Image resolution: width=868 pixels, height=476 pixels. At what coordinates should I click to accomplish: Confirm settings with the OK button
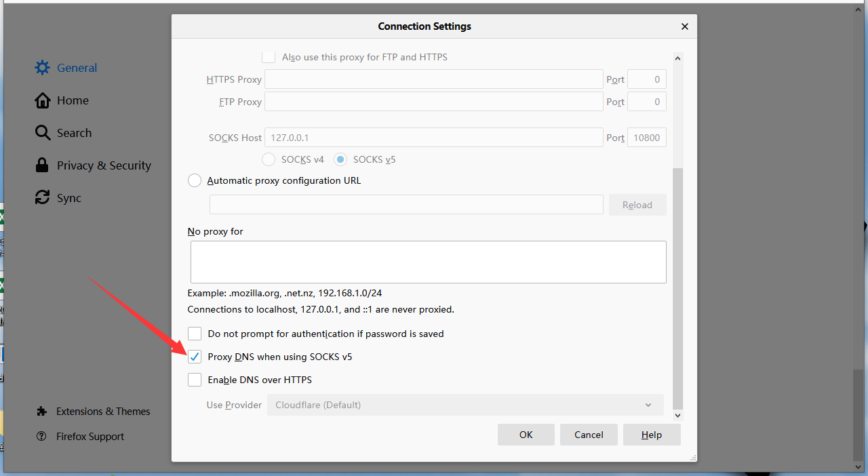click(526, 435)
